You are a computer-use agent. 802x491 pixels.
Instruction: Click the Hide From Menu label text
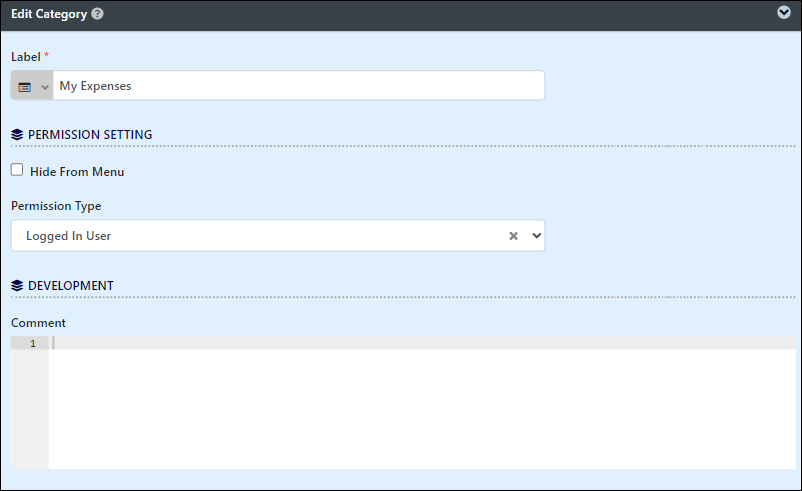click(77, 172)
